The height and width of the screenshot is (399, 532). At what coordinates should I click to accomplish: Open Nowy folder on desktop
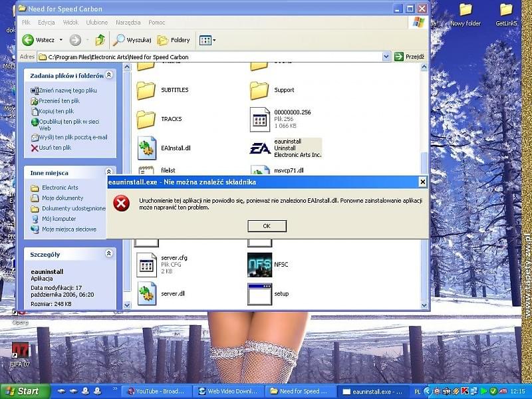pos(465,15)
